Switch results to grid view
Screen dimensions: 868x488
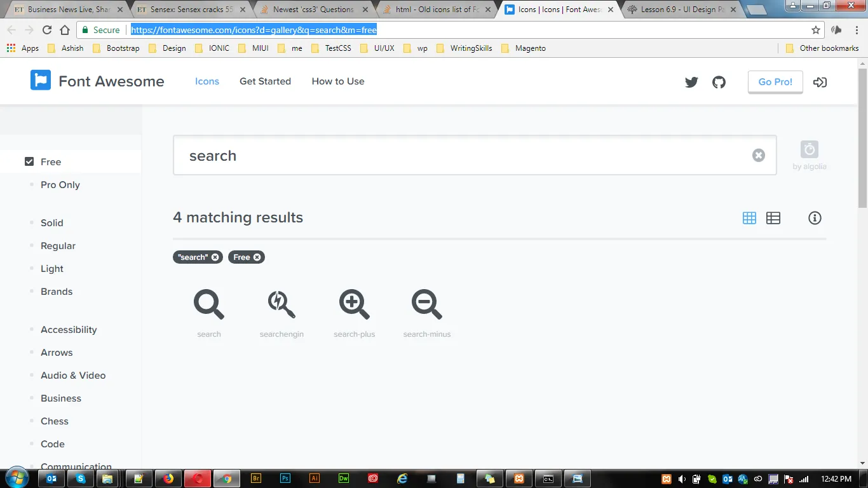(x=750, y=218)
